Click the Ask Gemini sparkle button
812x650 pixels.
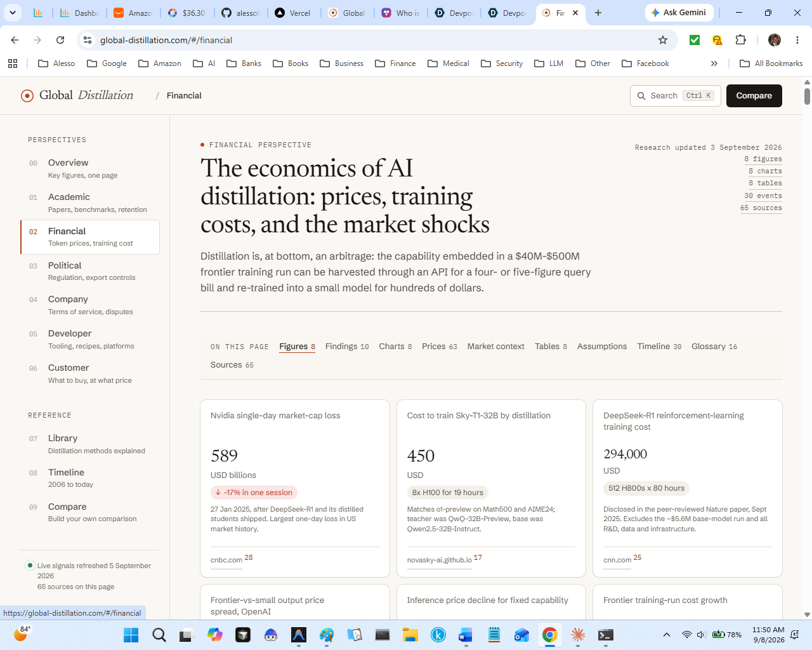(x=679, y=13)
